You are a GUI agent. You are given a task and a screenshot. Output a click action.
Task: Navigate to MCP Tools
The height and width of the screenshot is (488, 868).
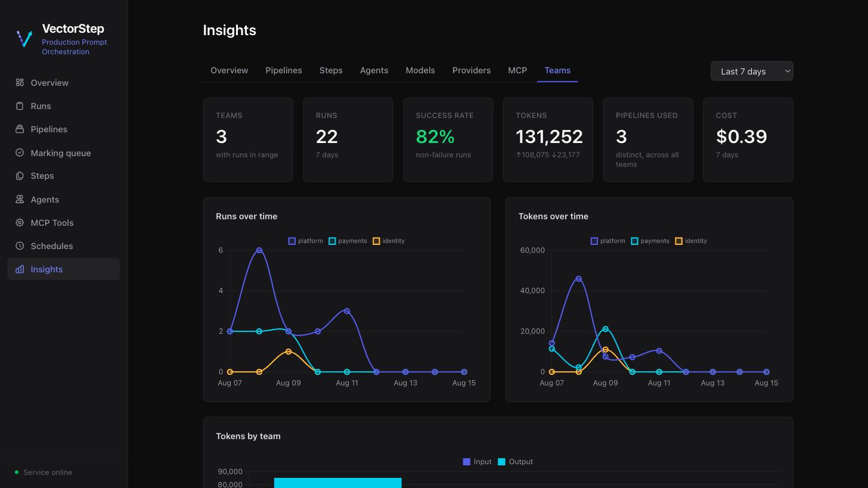pyautogui.click(x=63, y=222)
